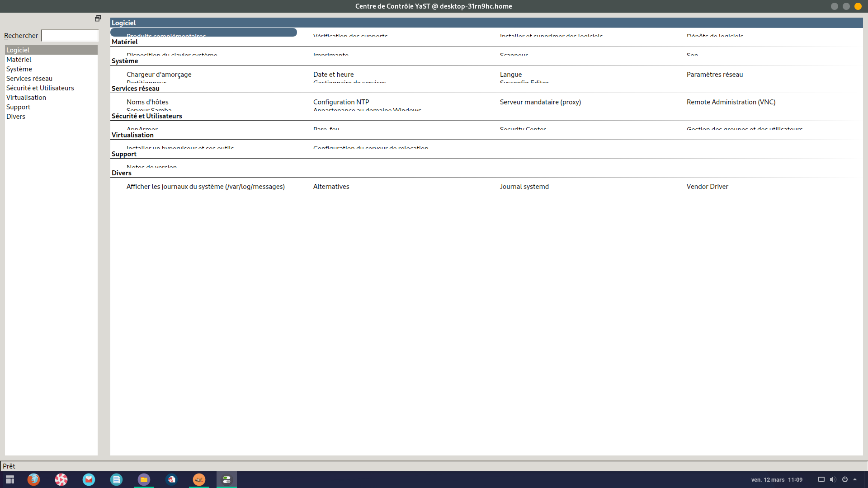
Task: Open Configuration NTP module
Action: click(x=341, y=102)
